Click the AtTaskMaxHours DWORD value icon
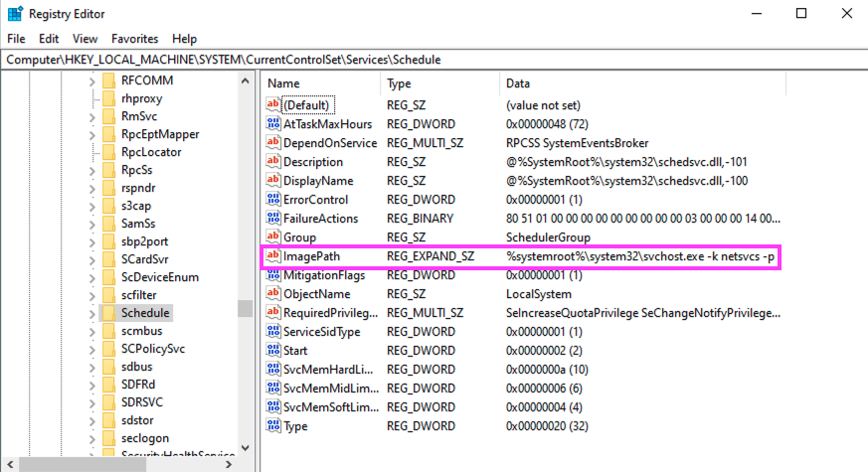Image resolution: width=868 pixels, height=472 pixels. point(272,124)
